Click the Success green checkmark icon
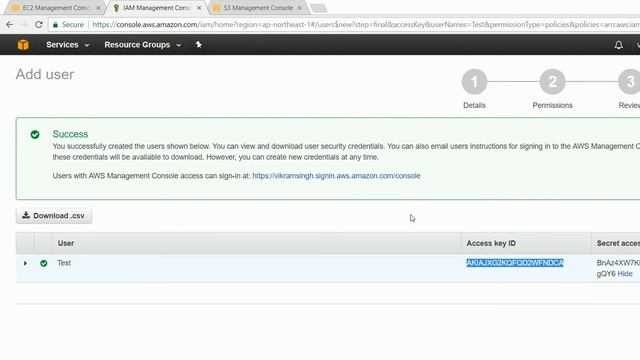 [x=35, y=134]
